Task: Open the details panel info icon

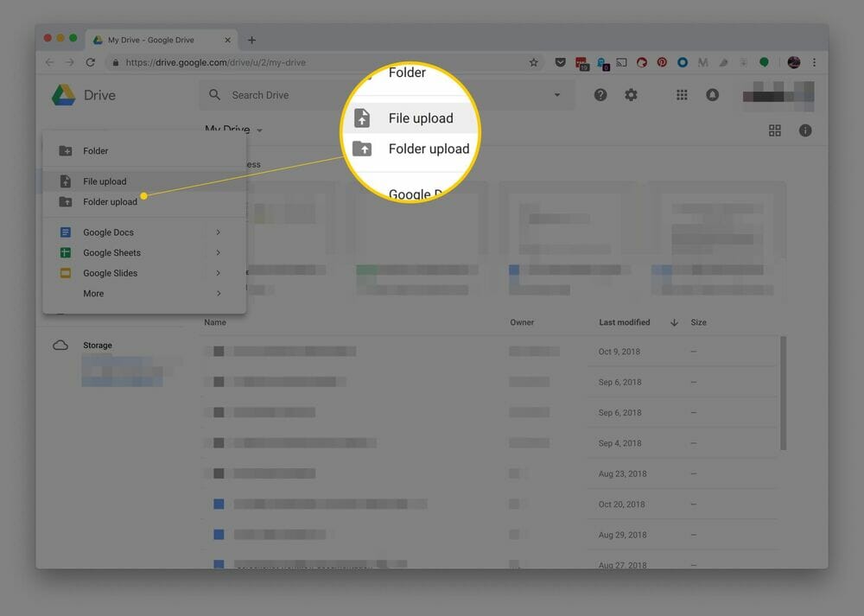Action: pos(805,130)
